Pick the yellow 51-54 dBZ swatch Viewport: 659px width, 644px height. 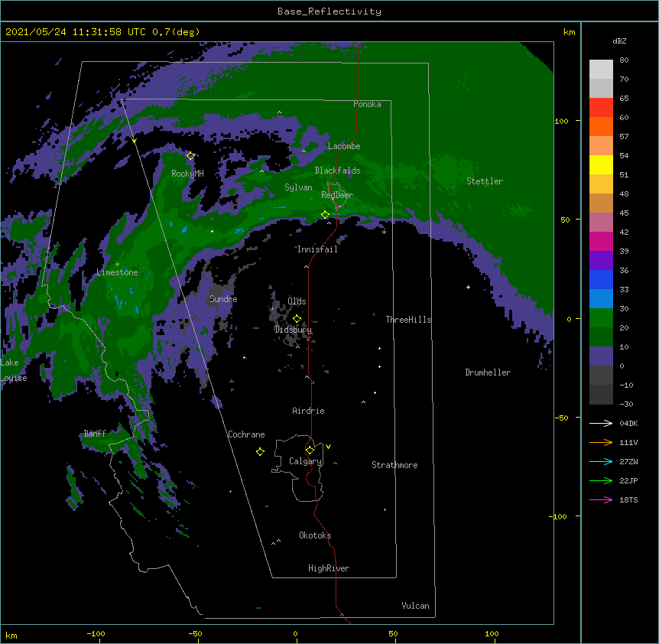[x=601, y=164]
